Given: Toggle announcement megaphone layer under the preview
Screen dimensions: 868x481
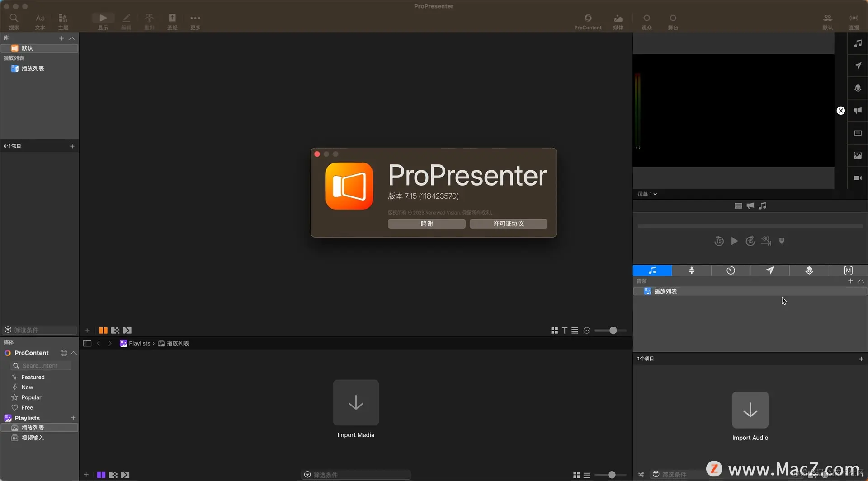Looking at the screenshot, I should pyautogui.click(x=750, y=206).
